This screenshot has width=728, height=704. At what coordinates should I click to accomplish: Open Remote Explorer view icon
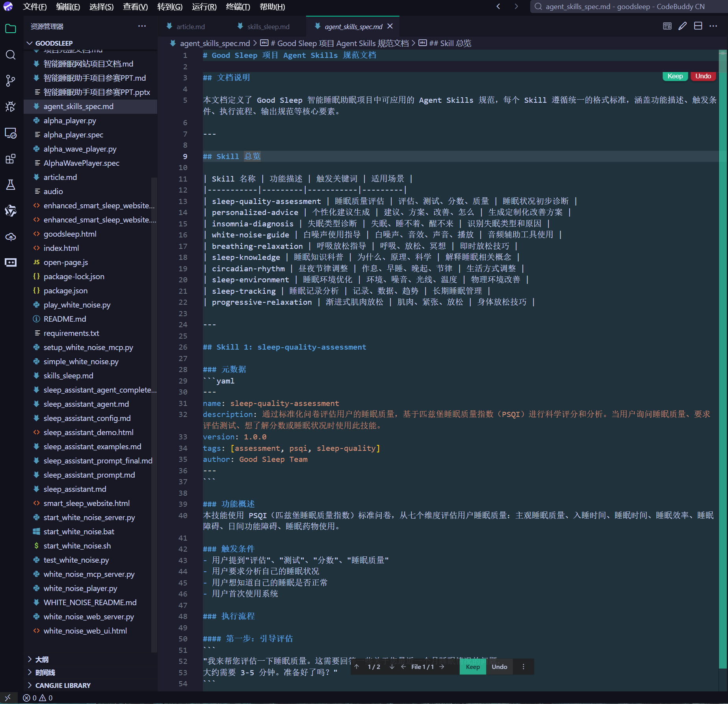click(x=11, y=133)
